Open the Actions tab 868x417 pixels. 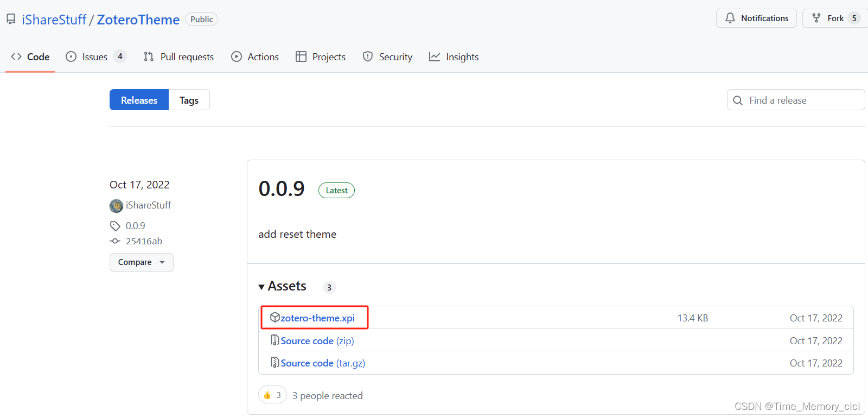pyautogui.click(x=255, y=57)
